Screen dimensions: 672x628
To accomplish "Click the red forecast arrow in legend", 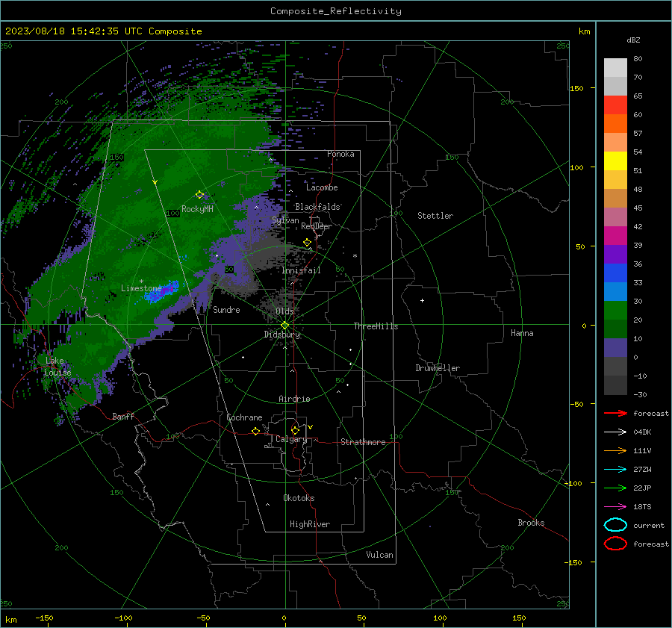I will 615,413.
